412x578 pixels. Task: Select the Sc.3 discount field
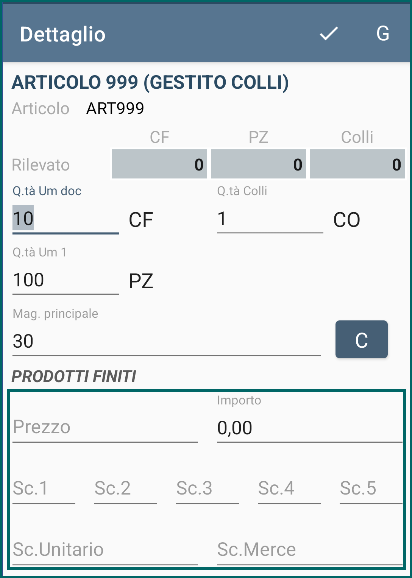[207, 489]
